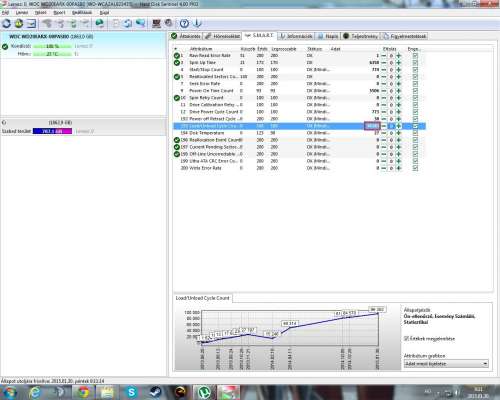
Task: Click the minus icon in Disk Temperature row
Action: (384, 133)
